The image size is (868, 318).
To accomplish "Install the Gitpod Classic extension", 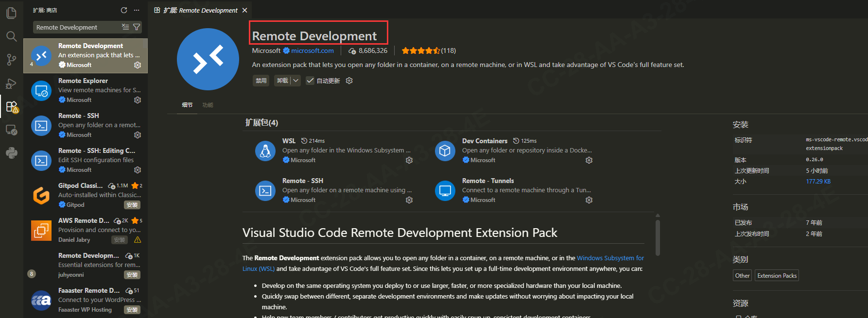I will coord(132,205).
